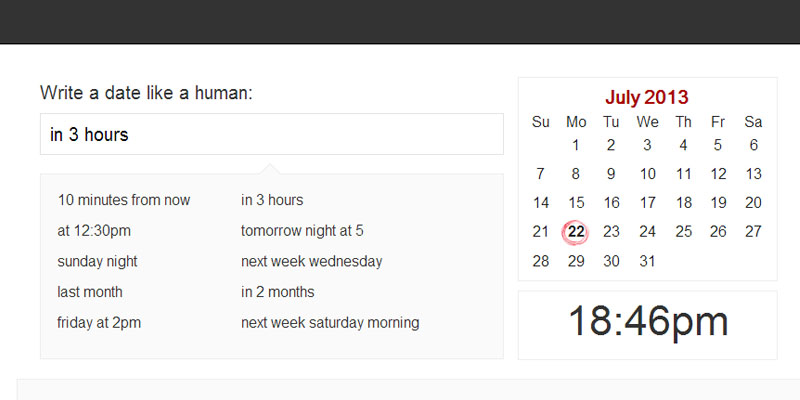Click the "last month" example
800x400 pixels.
tap(90, 292)
